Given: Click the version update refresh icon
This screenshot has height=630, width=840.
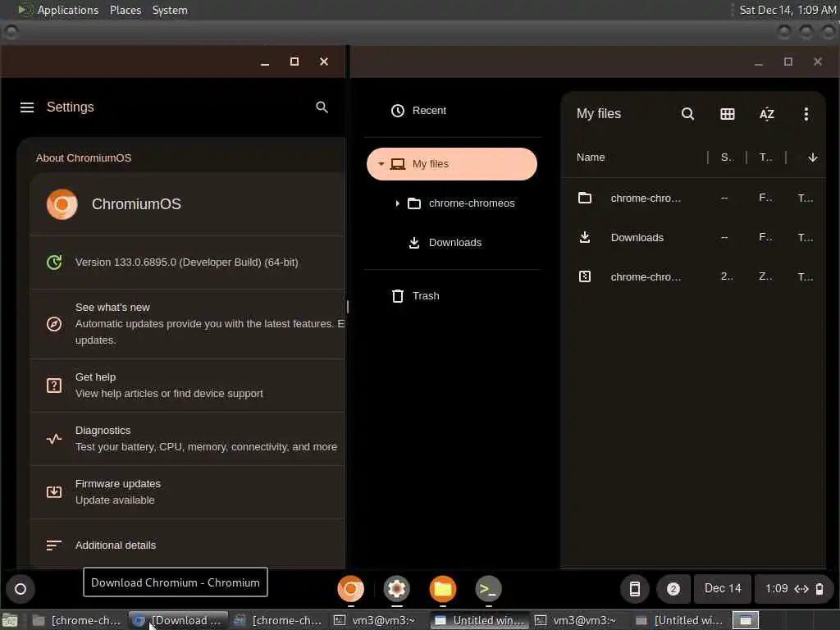Looking at the screenshot, I should click(54, 262).
